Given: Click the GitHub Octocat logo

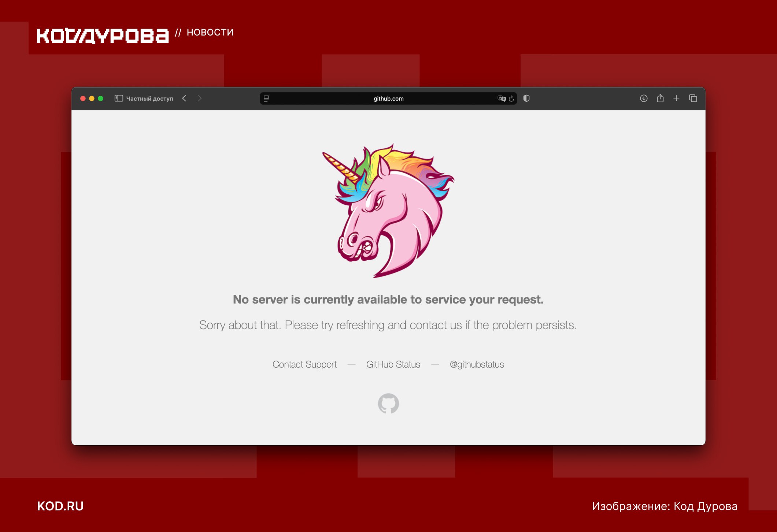Looking at the screenshot, I should point(388,403).
